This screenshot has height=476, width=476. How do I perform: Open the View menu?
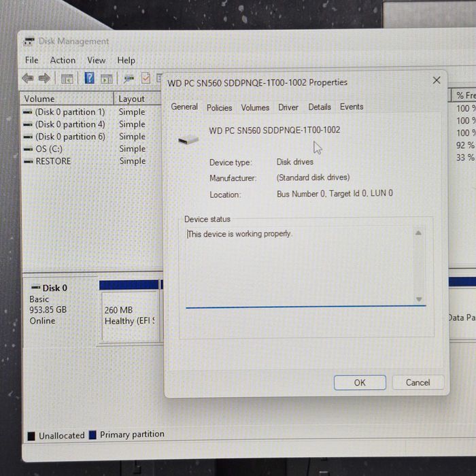pos(97,60)
